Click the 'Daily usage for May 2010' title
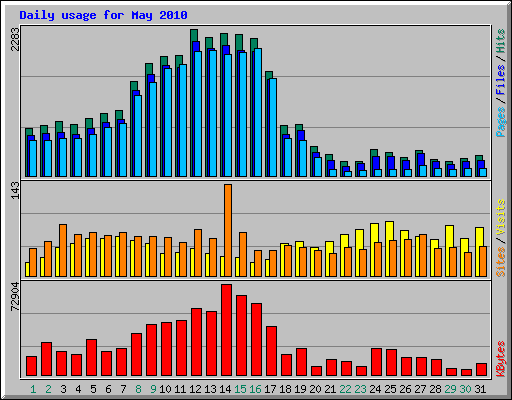This screenshot has width=512, height=400. coord(103,15)
